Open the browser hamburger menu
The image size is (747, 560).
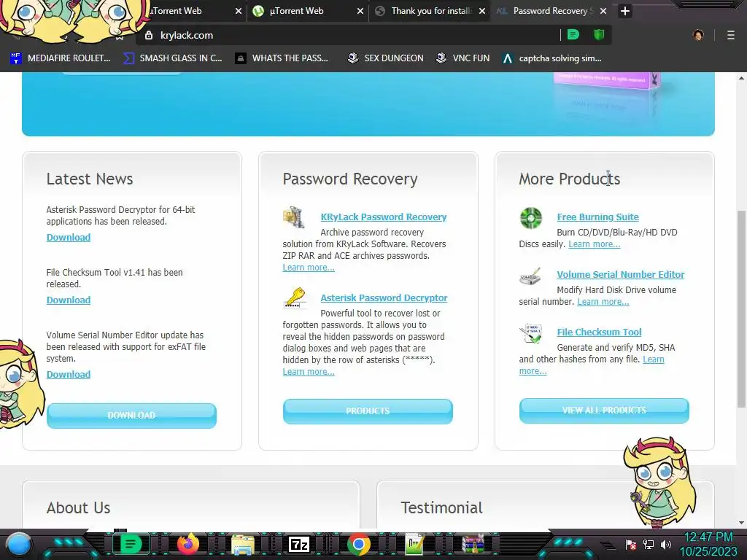click(x=730, y=35)
